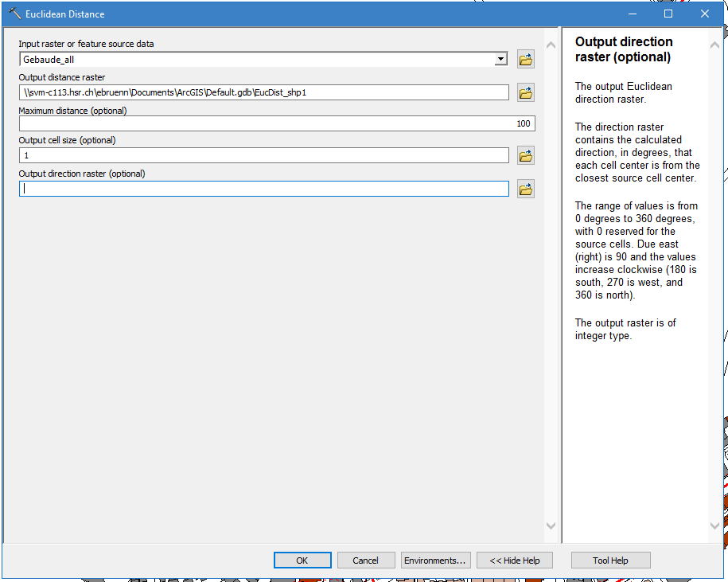Open the Environments... settings

(435, 561)
